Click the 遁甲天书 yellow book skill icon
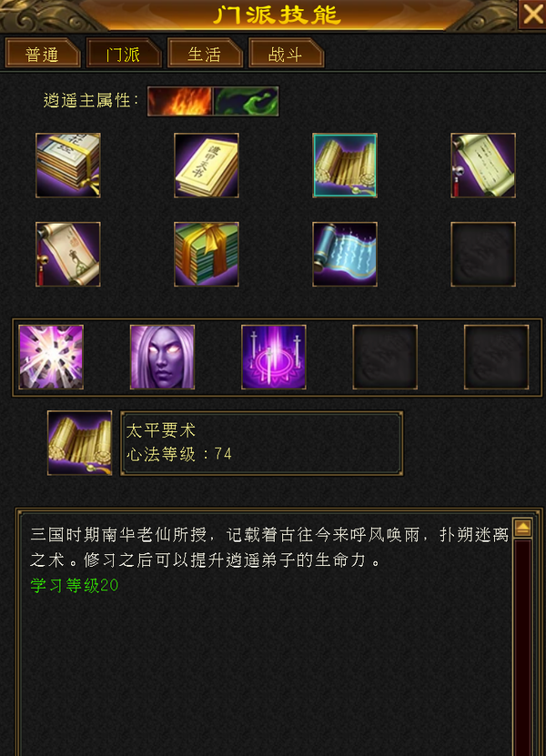This screenshot has height=756, width=546. coord(207,166)
